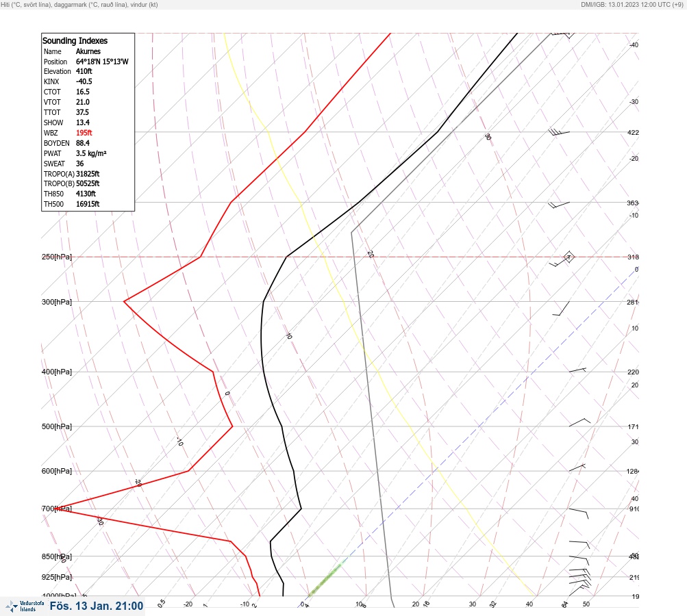This screenshot has height=616, width=687.
Task: Select the TTOT value 37.5
Action: point(82,112)
